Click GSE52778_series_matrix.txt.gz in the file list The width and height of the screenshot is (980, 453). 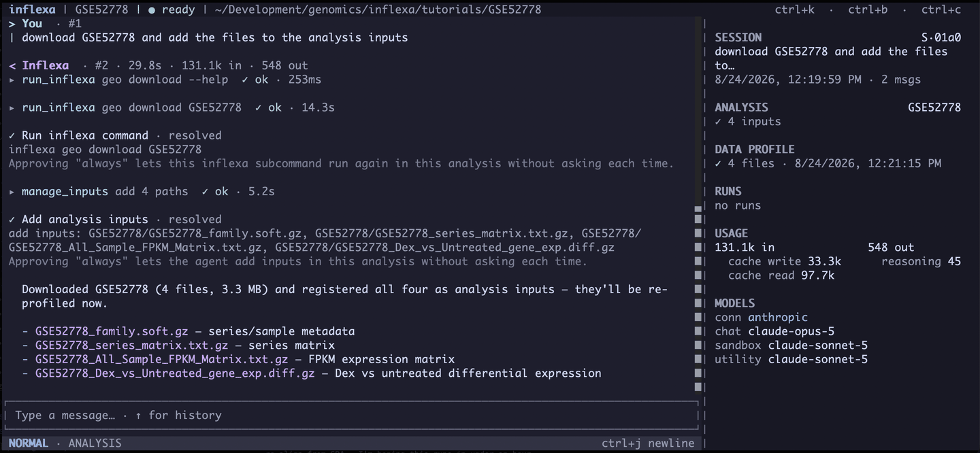pos(131,345)
